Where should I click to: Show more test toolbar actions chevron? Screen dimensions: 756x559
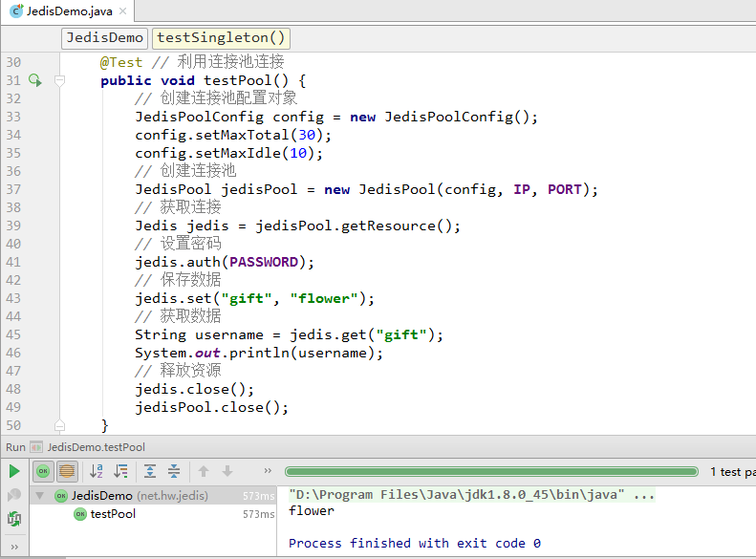[x=268, y=471]
